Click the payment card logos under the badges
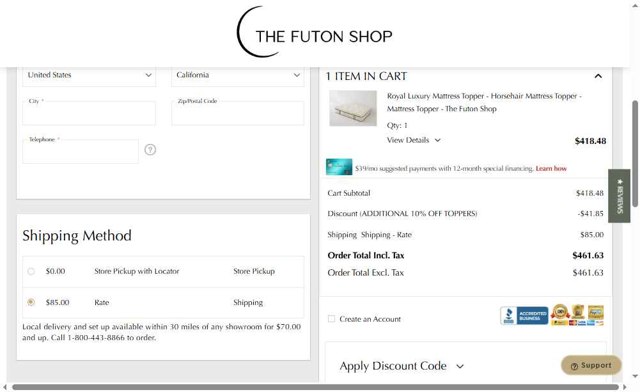The height and width of the screenshot is (392, 640). [577, 323]
